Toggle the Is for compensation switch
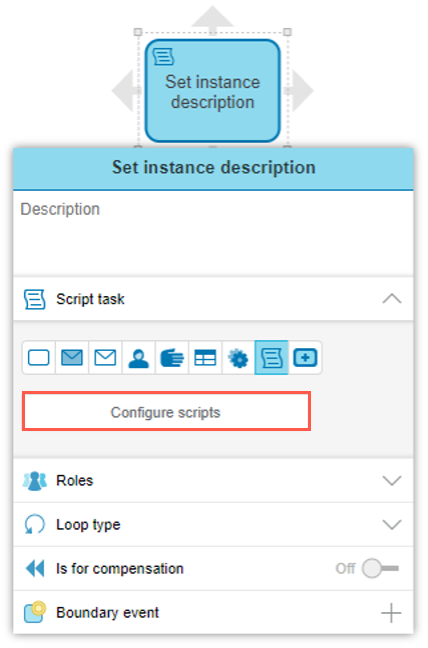 380,569
